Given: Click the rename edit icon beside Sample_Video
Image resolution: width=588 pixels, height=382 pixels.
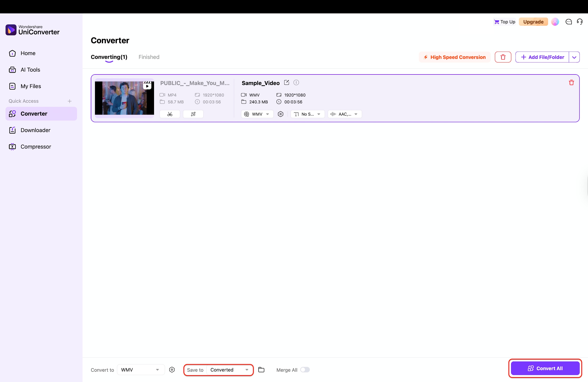Looking at the screenshot, I should point(286,83).
